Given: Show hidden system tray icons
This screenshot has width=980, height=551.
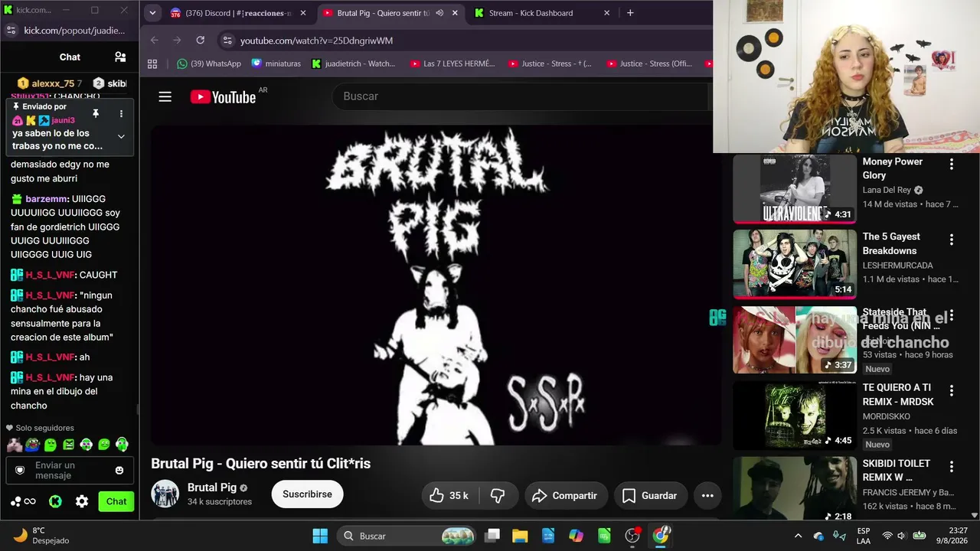Looking at the screenshot, I should 798,536.
